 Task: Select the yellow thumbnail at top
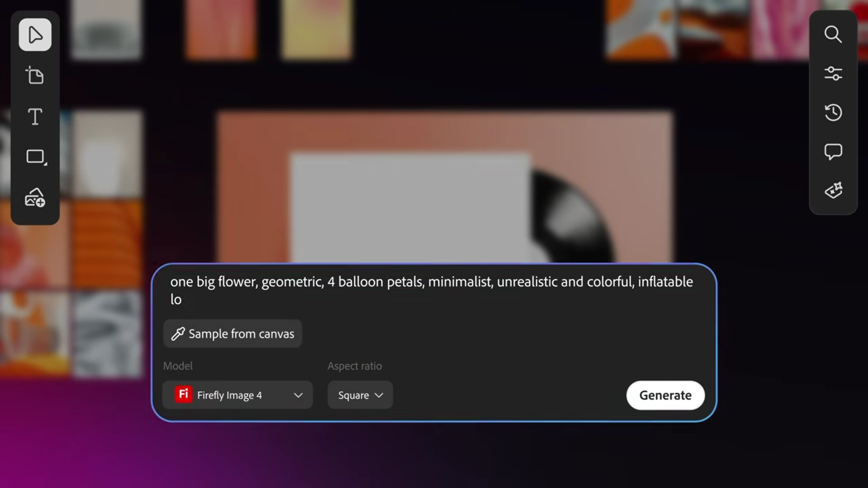point(316,28)
